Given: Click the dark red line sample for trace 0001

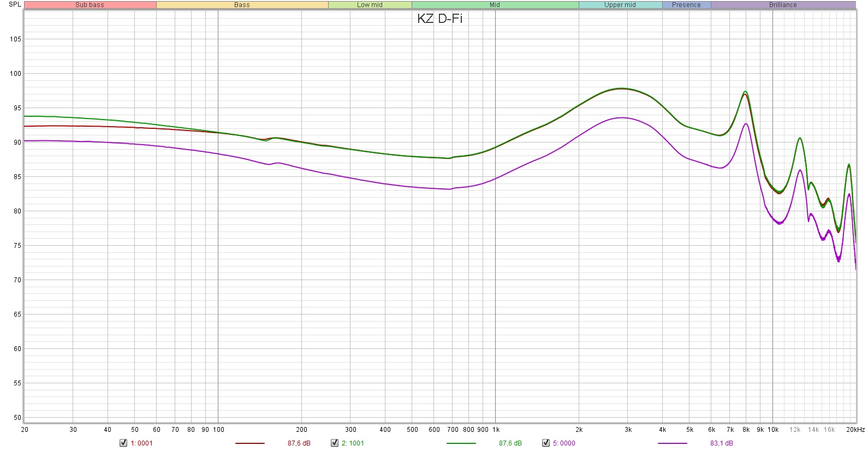Looking at the screenshot, I should (x=250, y=443).
